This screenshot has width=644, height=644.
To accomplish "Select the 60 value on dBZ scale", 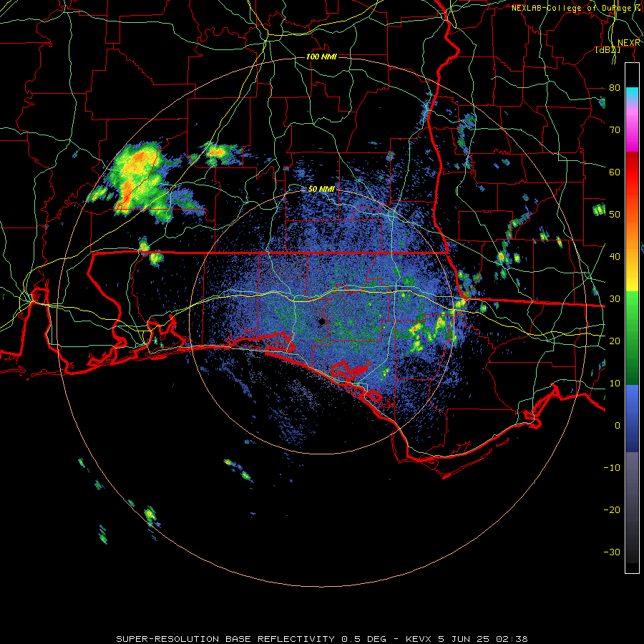I will coord(615,172).
